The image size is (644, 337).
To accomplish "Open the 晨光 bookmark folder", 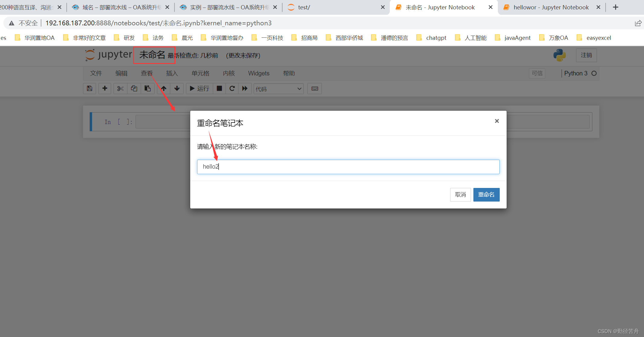I will pyautogui.click(x=182, y=38).
